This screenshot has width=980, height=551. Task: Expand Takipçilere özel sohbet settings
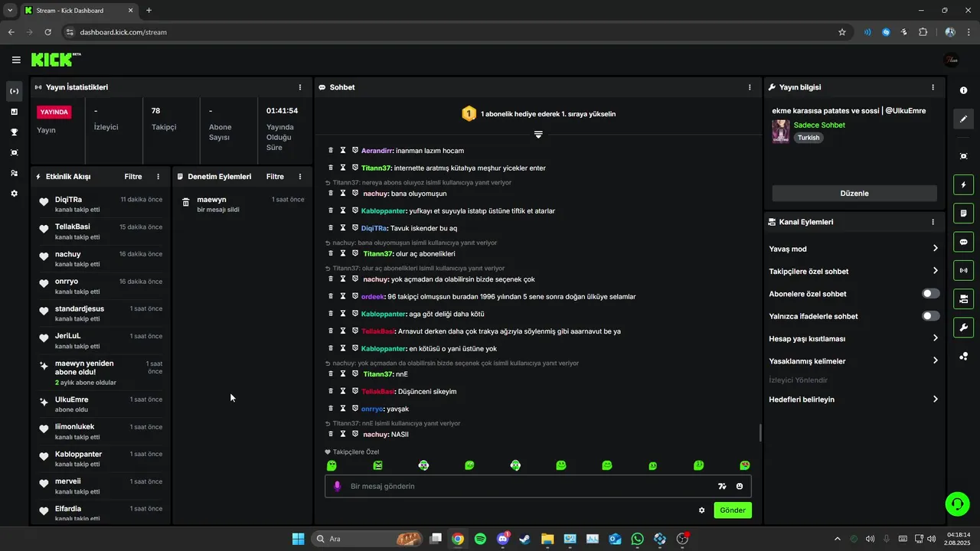coord(853,271)
